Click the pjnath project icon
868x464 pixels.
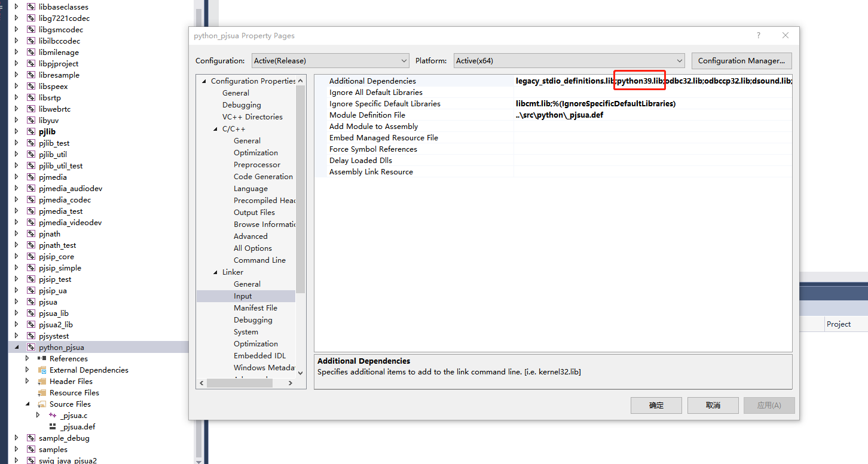point(31,234)
